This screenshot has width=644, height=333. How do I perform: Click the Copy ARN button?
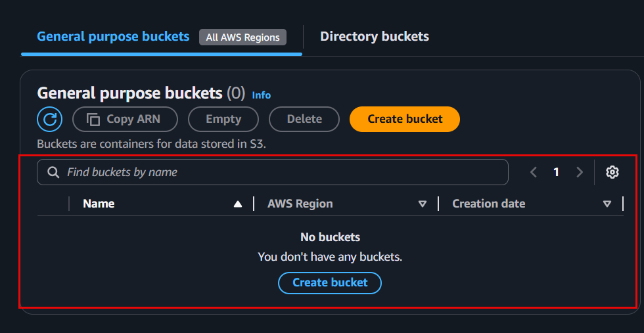pyautogui.click(x=125, y=119)
